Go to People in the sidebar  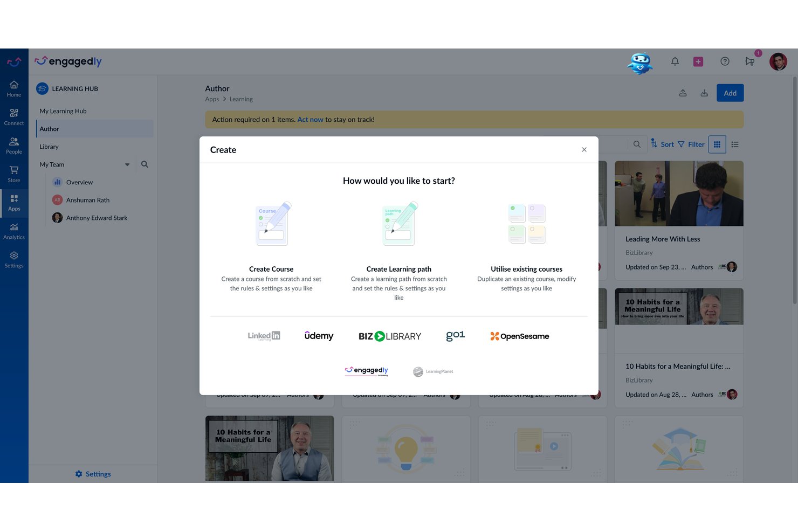click(14, 146)
